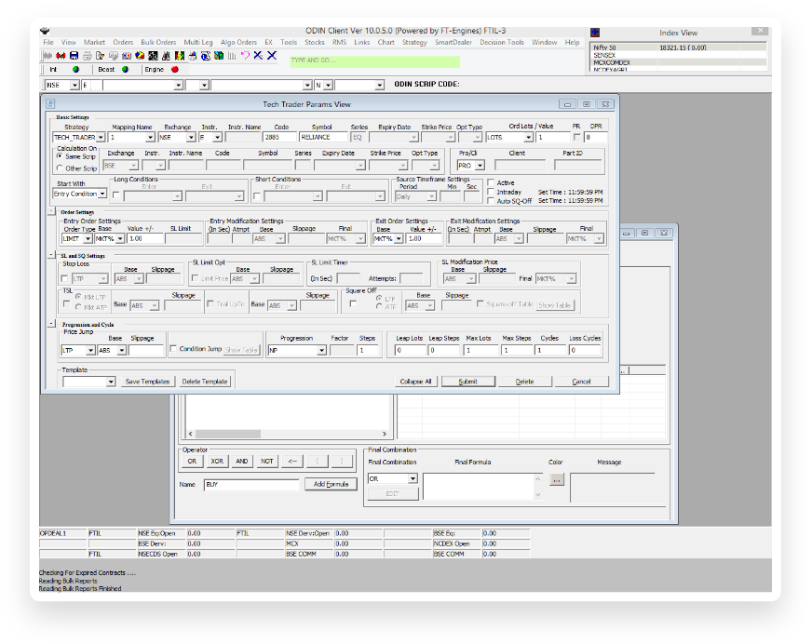Expand the Start With Entry Condition dropdown

102,194
